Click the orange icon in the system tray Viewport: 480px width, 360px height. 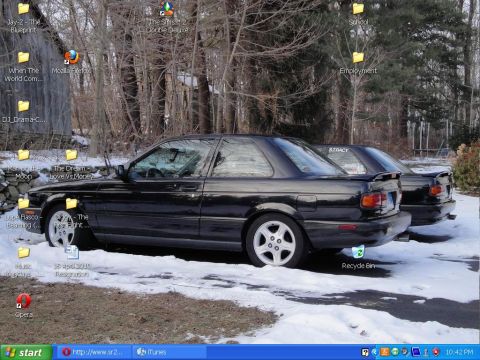(384, 352)
